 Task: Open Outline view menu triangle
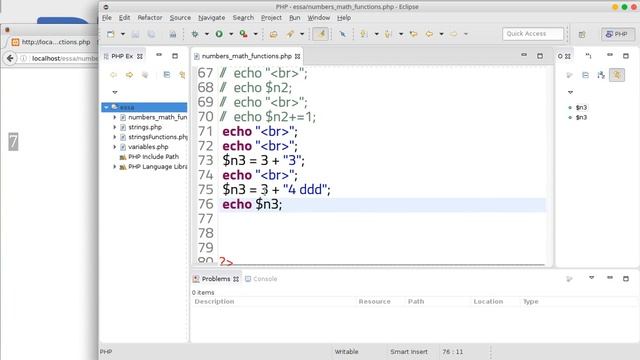coord(570,92)
